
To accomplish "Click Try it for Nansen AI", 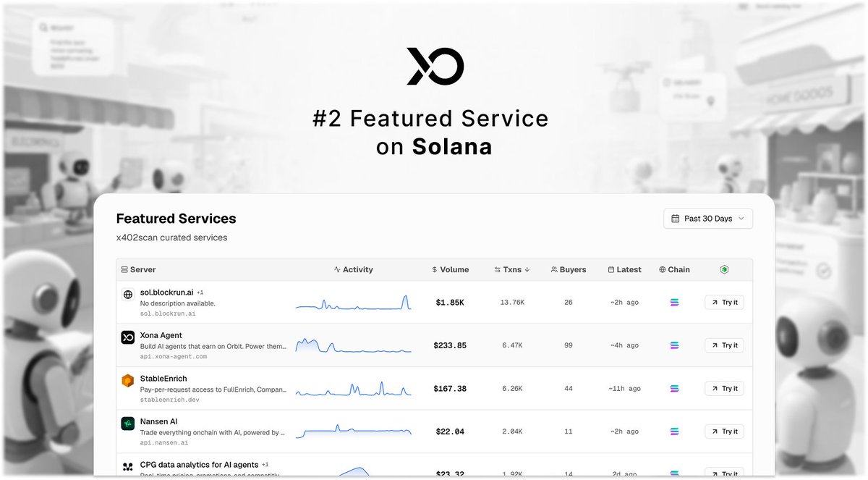I will pyautogui.click(x=724, y=431).
